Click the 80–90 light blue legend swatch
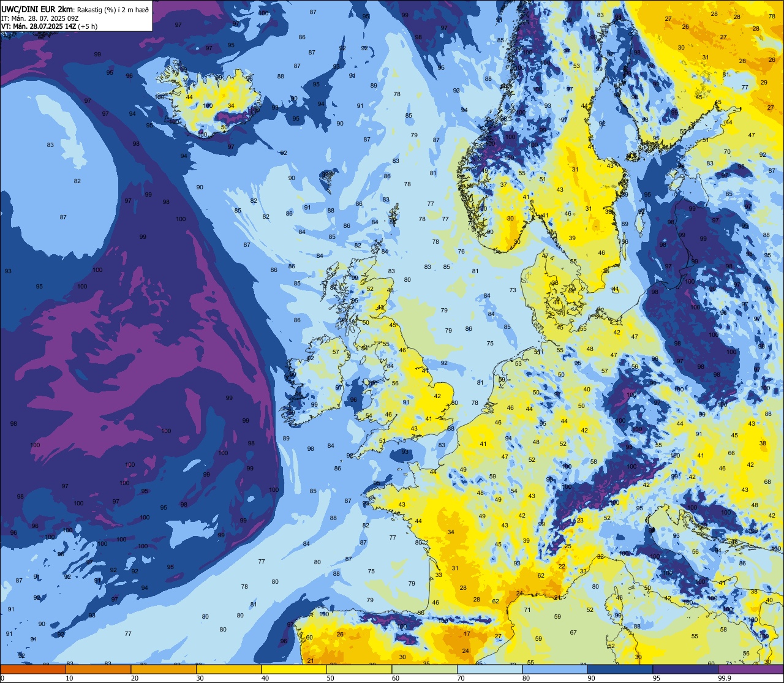This screenshot has height=683, width=784. point(555,670)
